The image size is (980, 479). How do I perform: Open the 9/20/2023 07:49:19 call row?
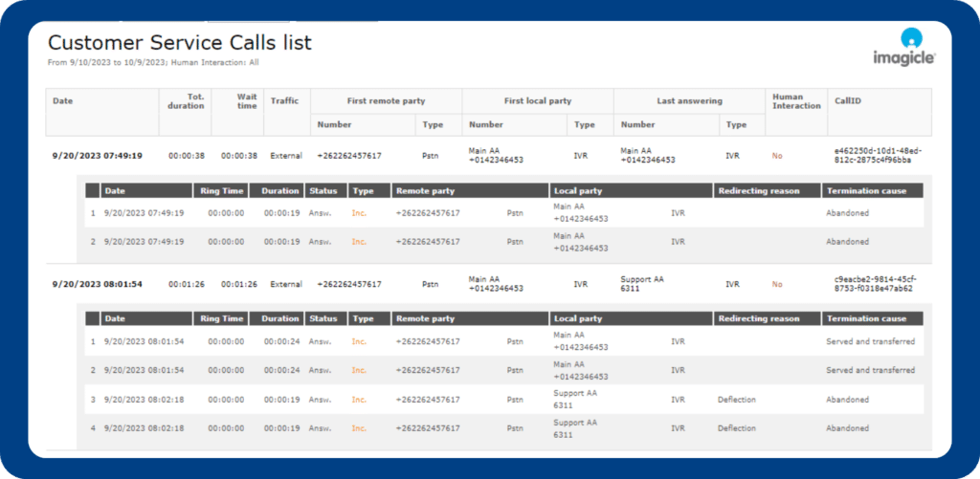coord(97,155)
